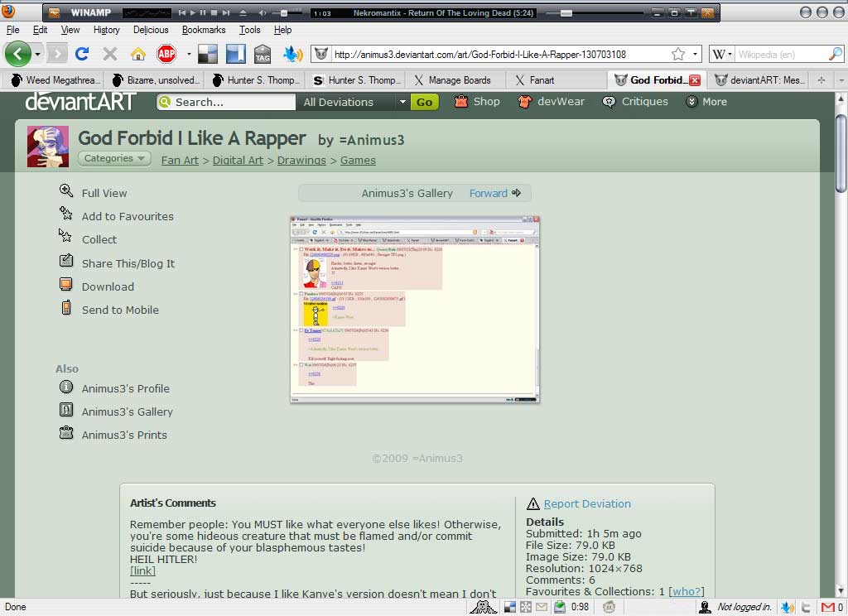Bookmark this page with the star icon
Viewport: 848px width, 616px height.
[677, 55]
